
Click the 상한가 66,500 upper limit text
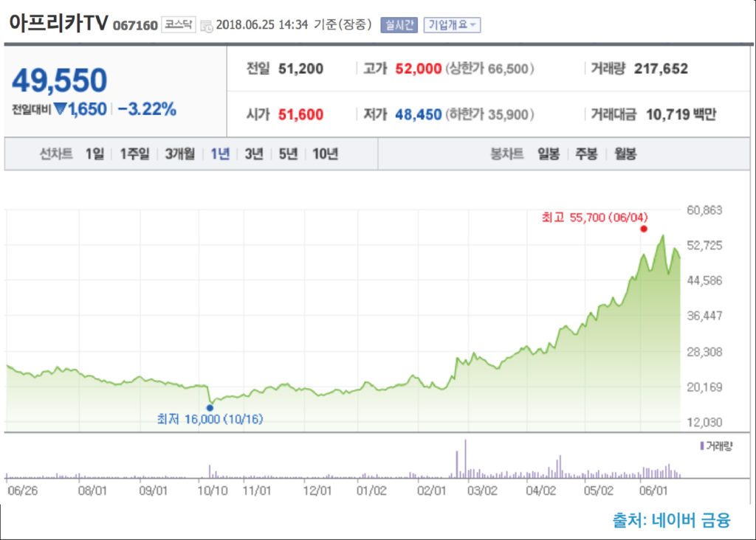489,69
